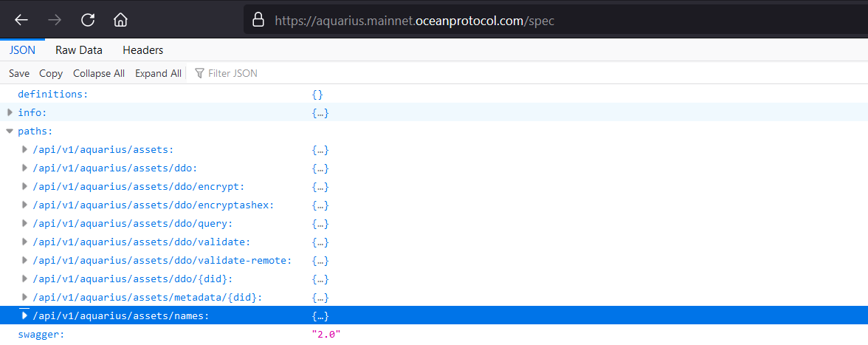Switch to the Raw Data tab
Image resolution: width=868 pixels, height=345 pixels.
[78, 49]
